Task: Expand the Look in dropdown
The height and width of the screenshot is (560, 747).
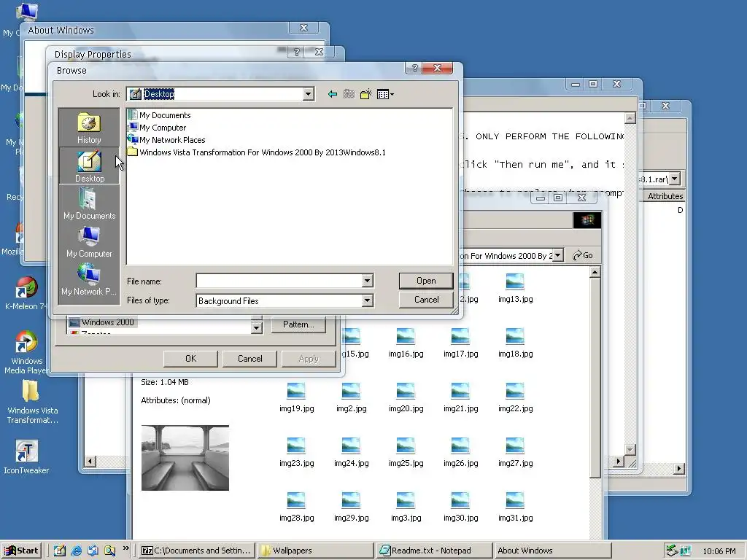Action: [309, 94]
